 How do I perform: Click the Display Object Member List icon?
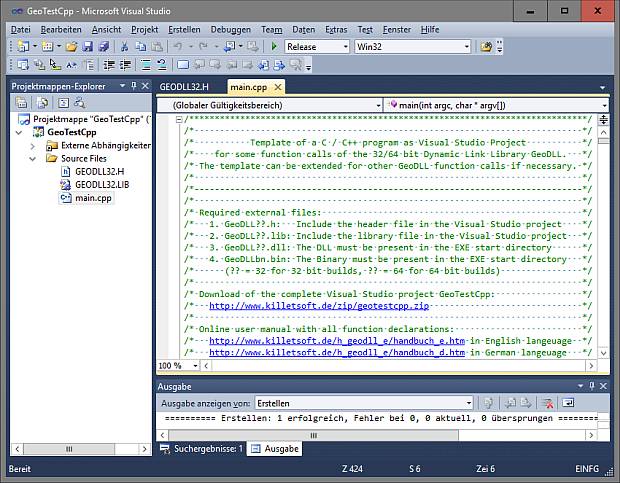[x=23, y=65]
